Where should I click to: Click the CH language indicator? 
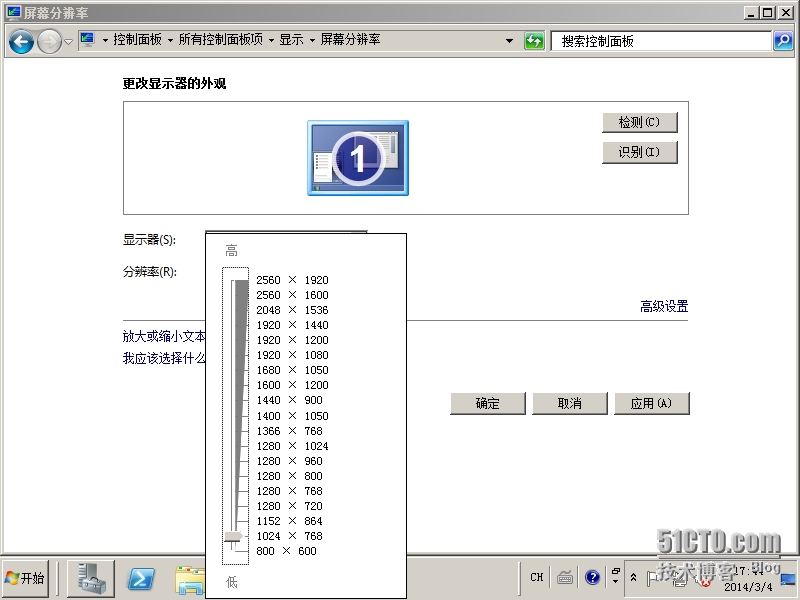point(537,578)
